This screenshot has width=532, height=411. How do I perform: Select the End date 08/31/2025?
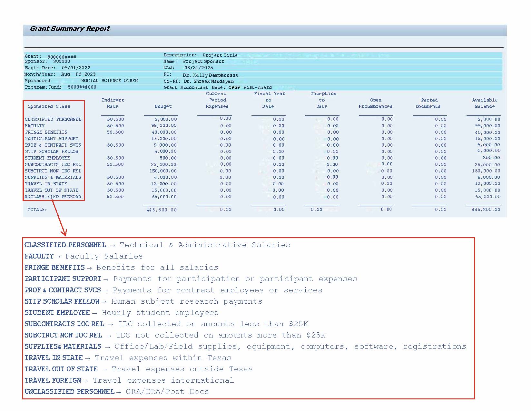199,68
